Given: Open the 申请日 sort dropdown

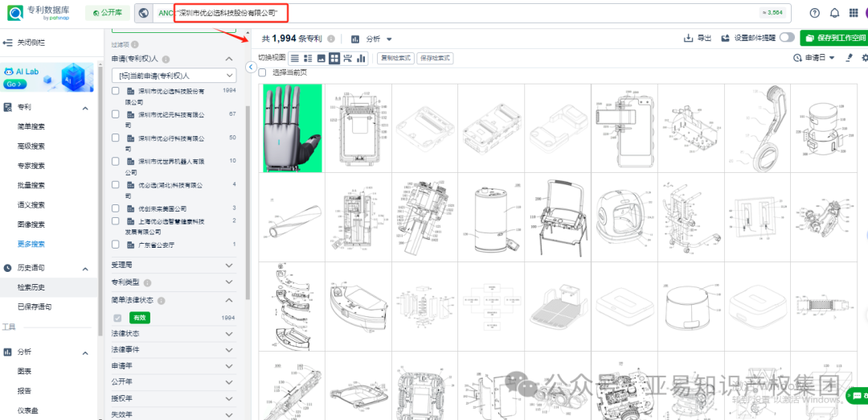Looking at the screenshot, I should click(813, 58).
